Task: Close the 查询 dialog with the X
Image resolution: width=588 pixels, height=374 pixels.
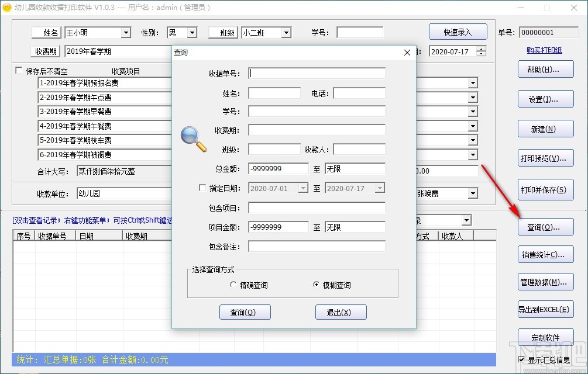Action: 407,53
